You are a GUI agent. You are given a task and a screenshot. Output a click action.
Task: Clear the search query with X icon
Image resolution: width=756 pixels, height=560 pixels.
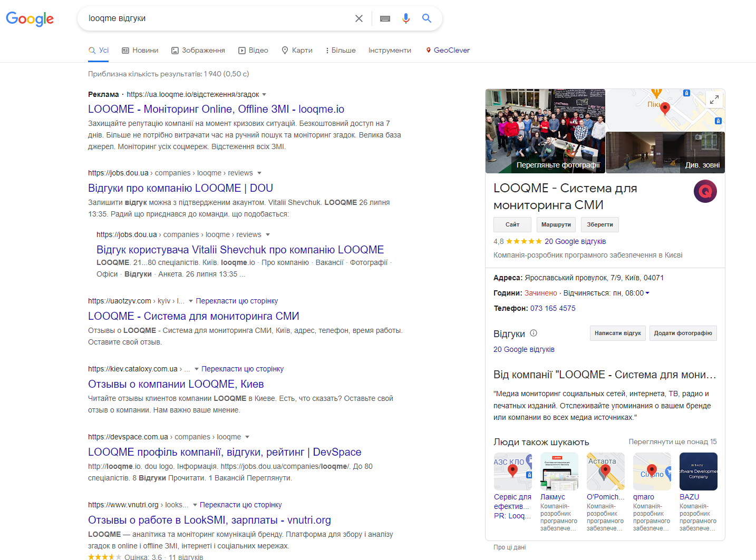point(359,18)
